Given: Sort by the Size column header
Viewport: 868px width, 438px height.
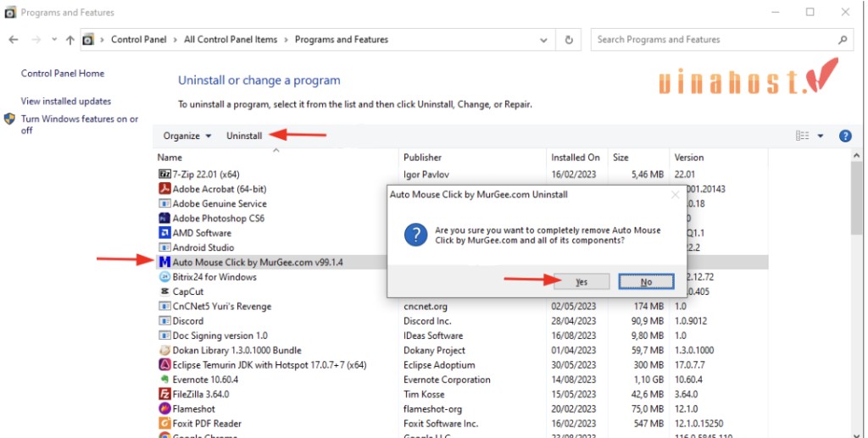Looking at the screenshot, I should pos(638,158).
